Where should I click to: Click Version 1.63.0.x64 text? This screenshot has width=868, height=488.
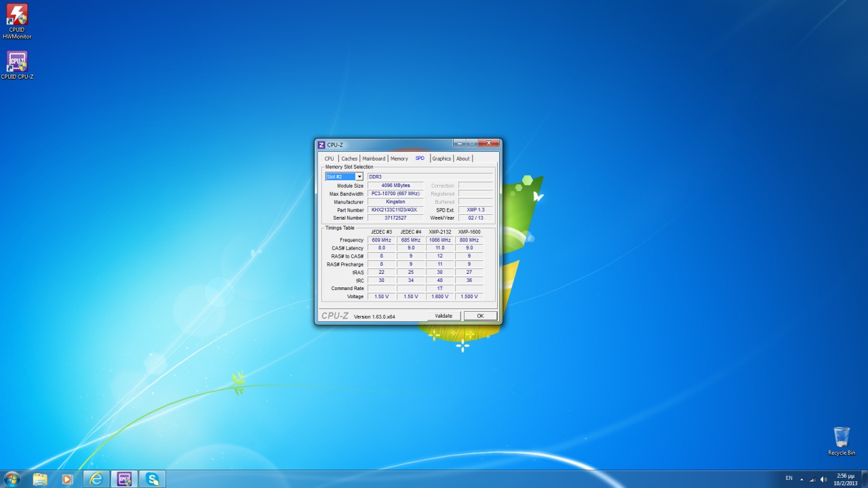374,317
